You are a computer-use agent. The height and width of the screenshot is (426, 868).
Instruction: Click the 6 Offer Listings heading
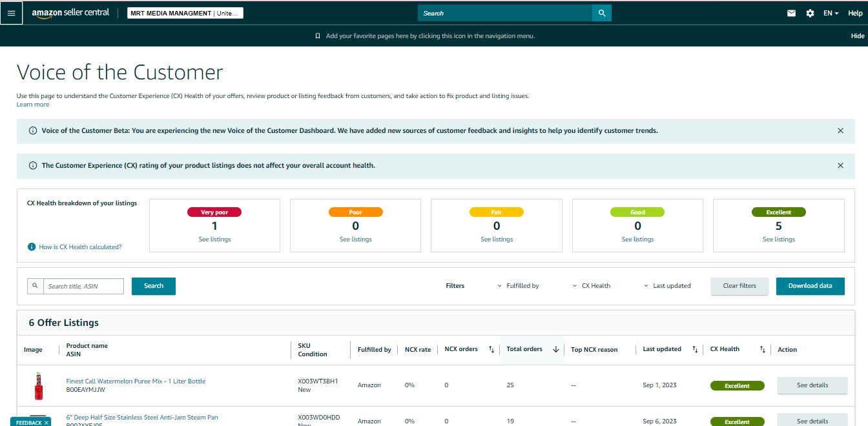(x=64, y=323)
